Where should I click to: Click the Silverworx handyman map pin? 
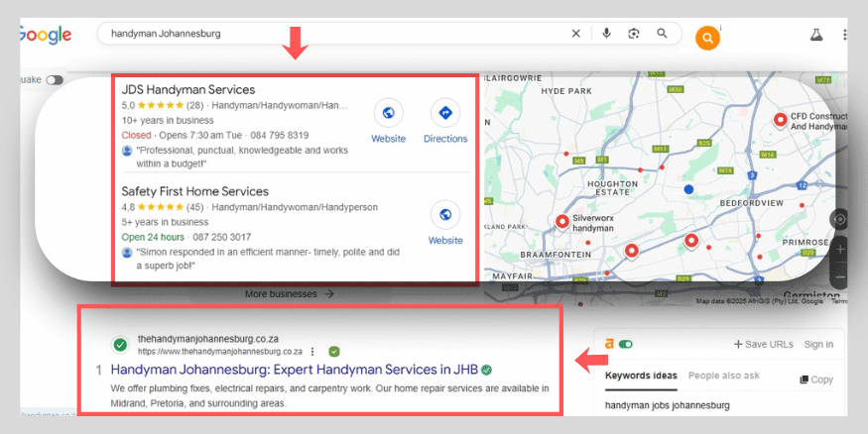(x=562, y=221)
